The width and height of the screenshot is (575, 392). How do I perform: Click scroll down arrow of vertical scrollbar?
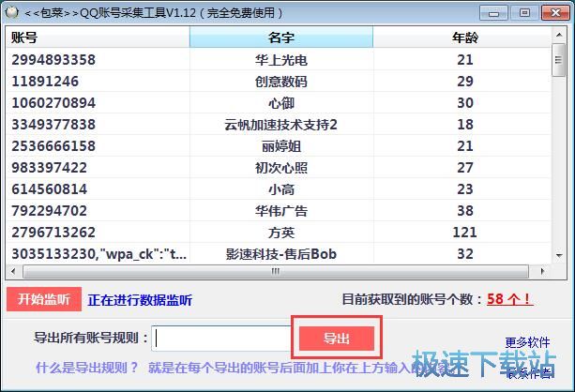(559, 255)
